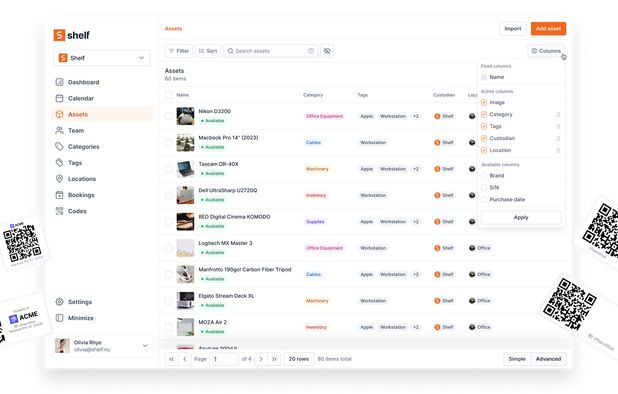This screenshot has width=618, height=394.
Task: Open the Calendar sidebar icon
Action: pos(60,98)
